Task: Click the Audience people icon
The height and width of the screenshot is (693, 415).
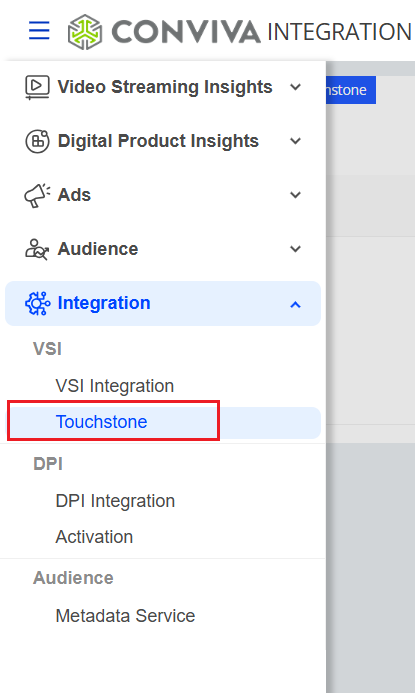Action: point(37,249)
